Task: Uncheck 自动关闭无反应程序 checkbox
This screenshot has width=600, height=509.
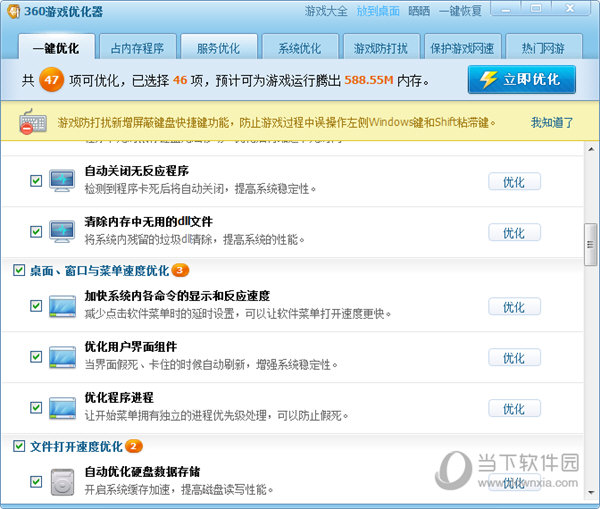Action: pyautogui.click(x=36, y=181)
